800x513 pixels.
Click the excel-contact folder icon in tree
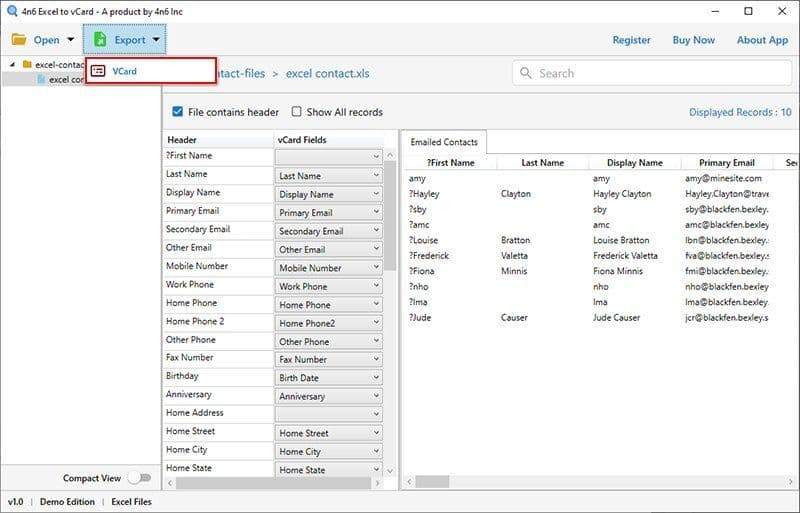click(26, 64)
